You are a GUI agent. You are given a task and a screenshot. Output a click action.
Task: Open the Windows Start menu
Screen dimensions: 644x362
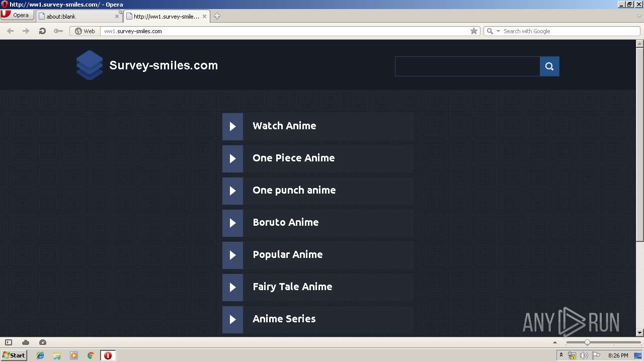tap(14, 355)
